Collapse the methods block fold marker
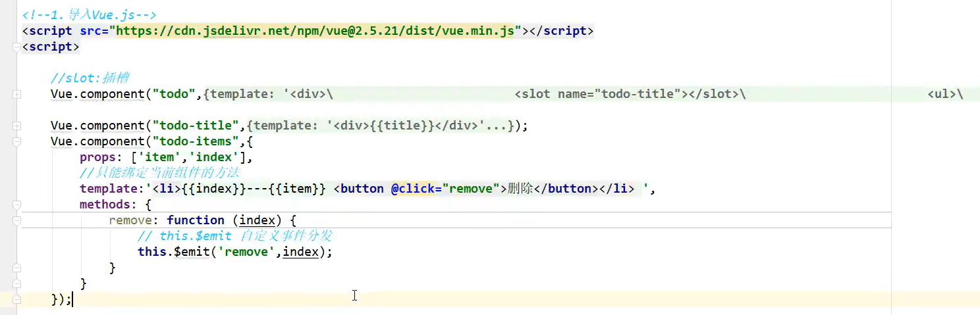980x315 pixels. tap(16, 205)
